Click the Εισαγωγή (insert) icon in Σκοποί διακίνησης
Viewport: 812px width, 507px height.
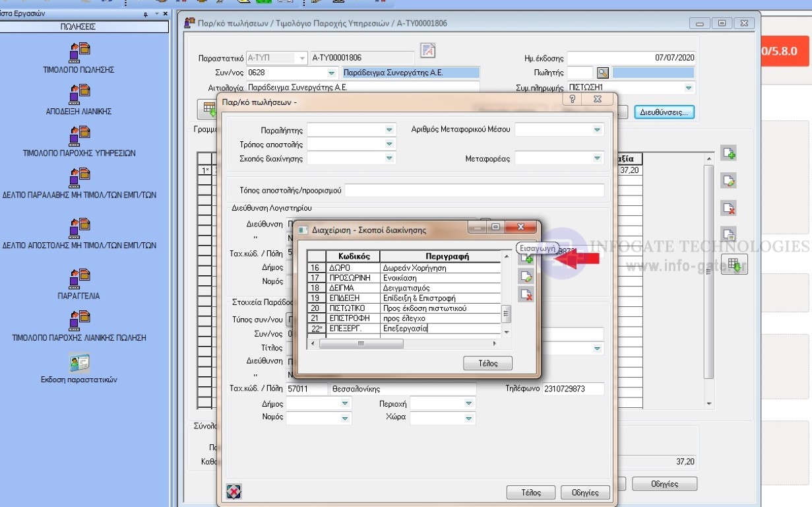pos(526,259)
